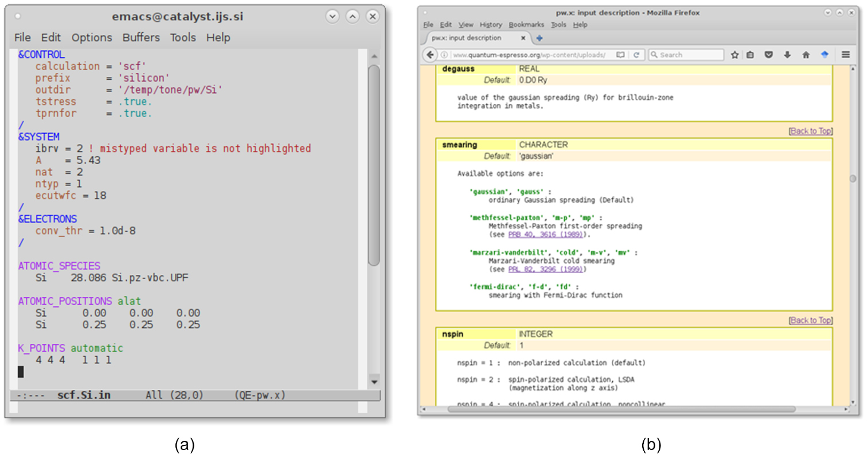Click the blue toolbar icon beside the home icon
868x458 pixels.
click(x=824, y=55)
